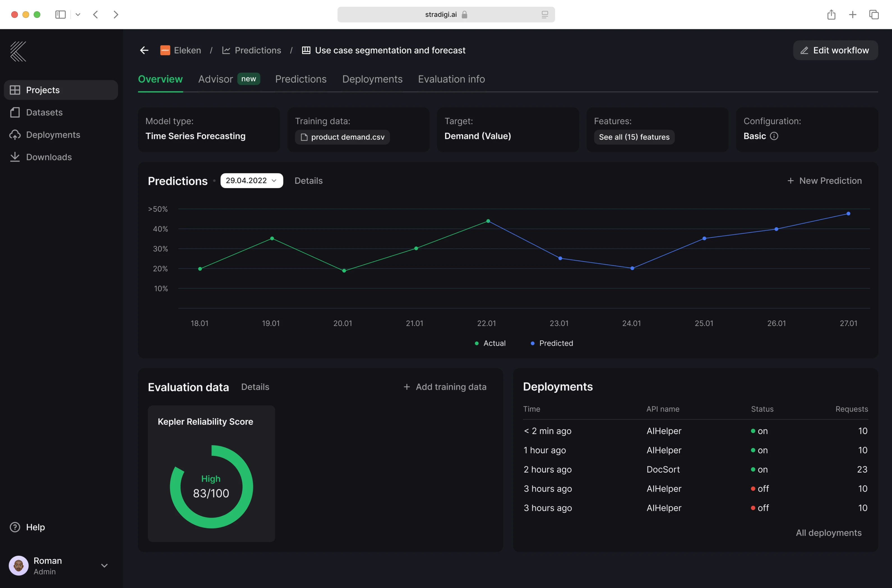Click the Kepler Reliability Score gauge
This screenshot has width=892, height=588.
[211, 486]
